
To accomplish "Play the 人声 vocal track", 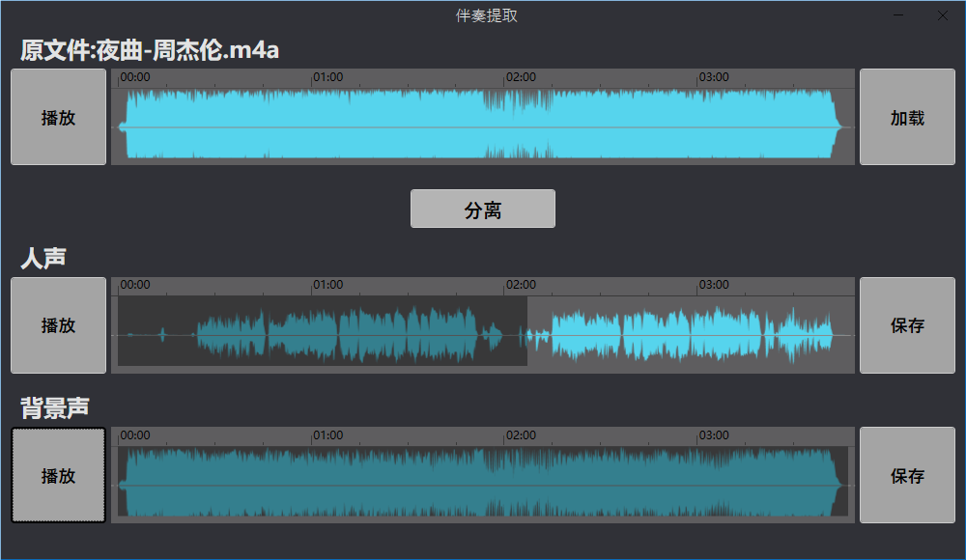I will (x=58, y=325).
